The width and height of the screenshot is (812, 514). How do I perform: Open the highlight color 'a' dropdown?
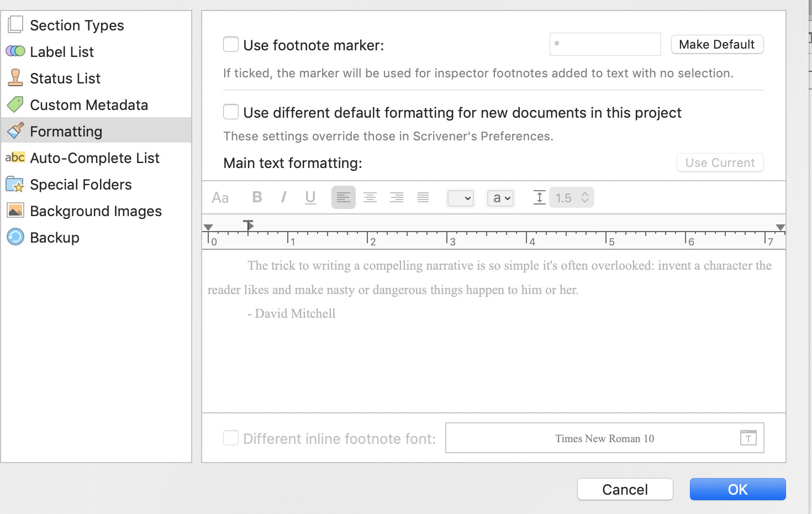[x=500, y=198]
